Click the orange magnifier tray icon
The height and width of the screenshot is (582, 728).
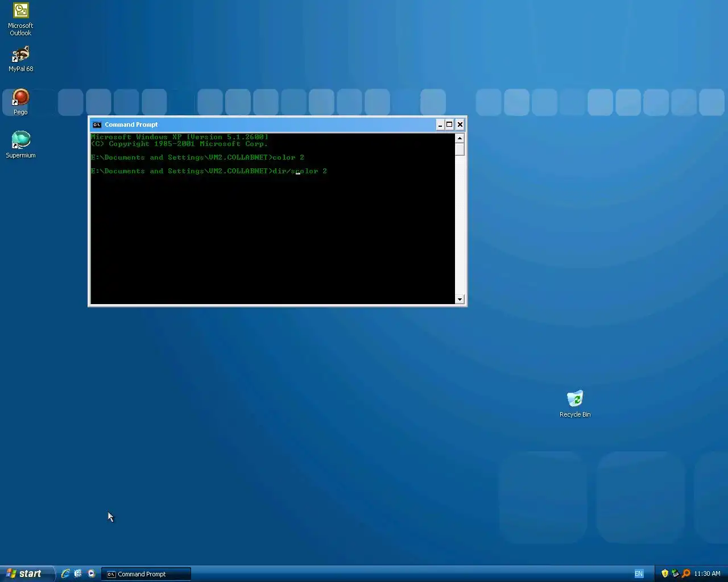686,573
